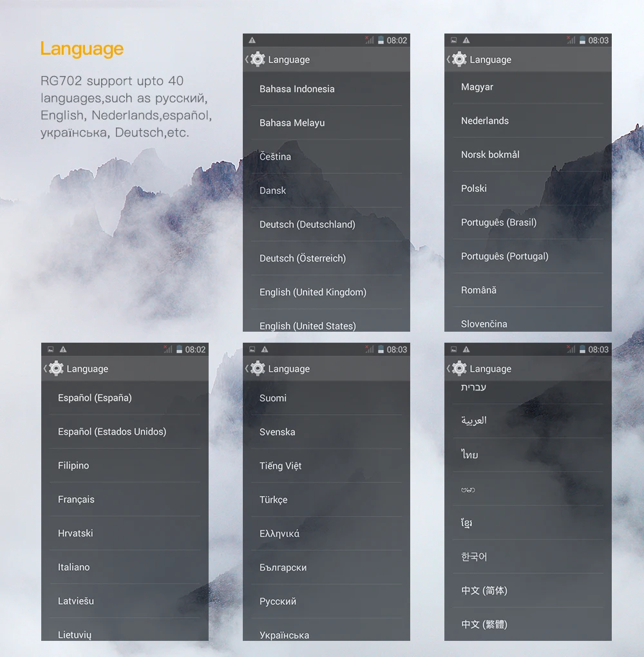Select Norsk bokmål

coord(528,155)
